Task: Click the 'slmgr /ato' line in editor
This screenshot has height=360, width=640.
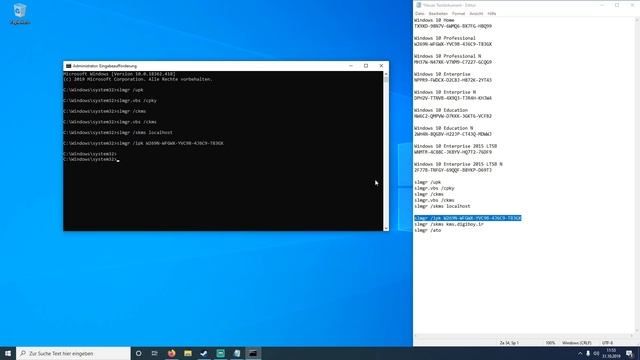Action: click(x=427, y=230)
